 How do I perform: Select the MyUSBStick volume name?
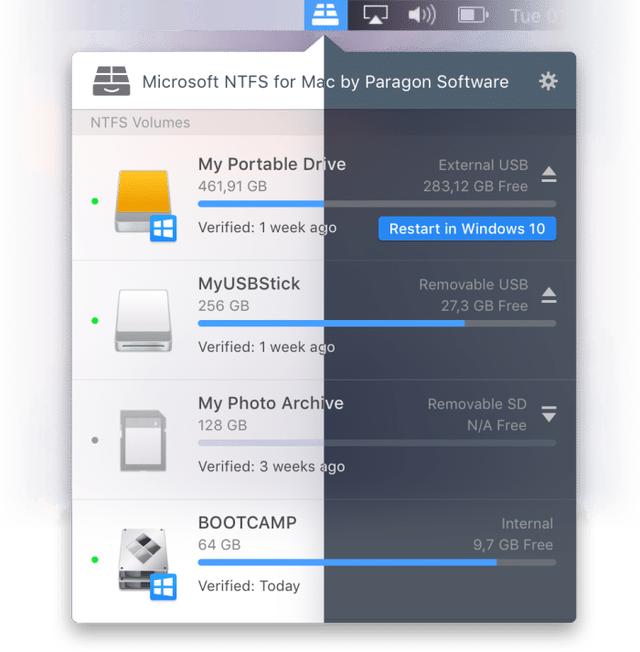tap(249, 284)
